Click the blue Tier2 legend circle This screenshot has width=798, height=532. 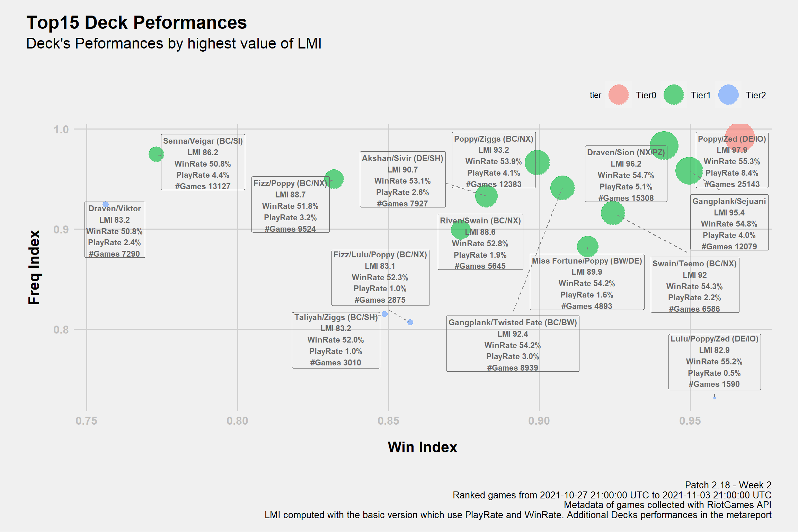[x=728, y=95]
